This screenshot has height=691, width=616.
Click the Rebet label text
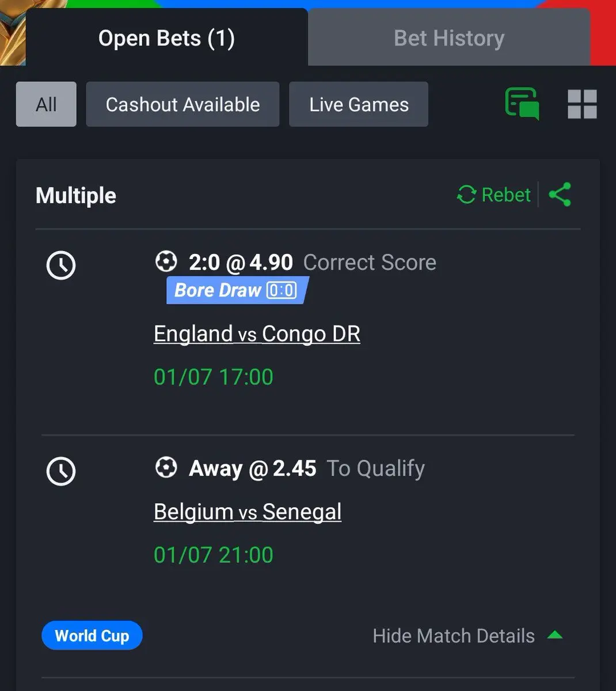pos(505,195)
